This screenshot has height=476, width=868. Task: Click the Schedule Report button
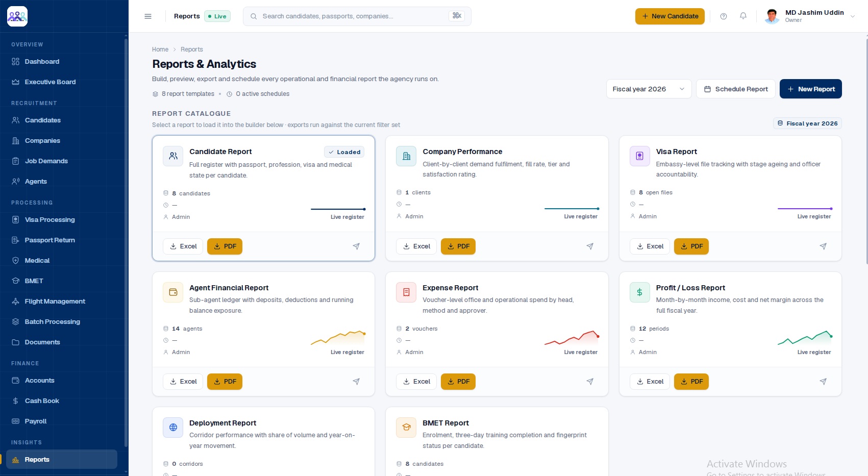(736, 89)
